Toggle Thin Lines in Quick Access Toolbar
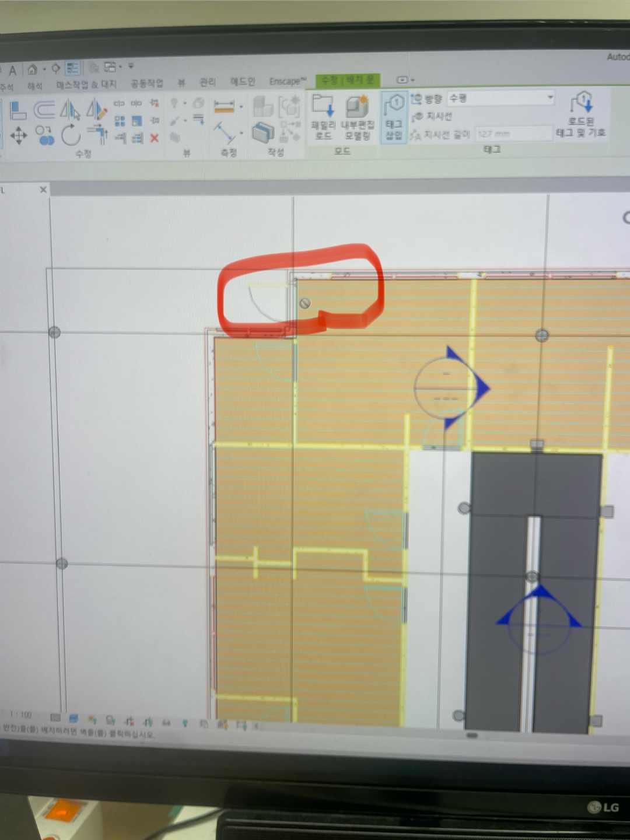 coord(72,68)
